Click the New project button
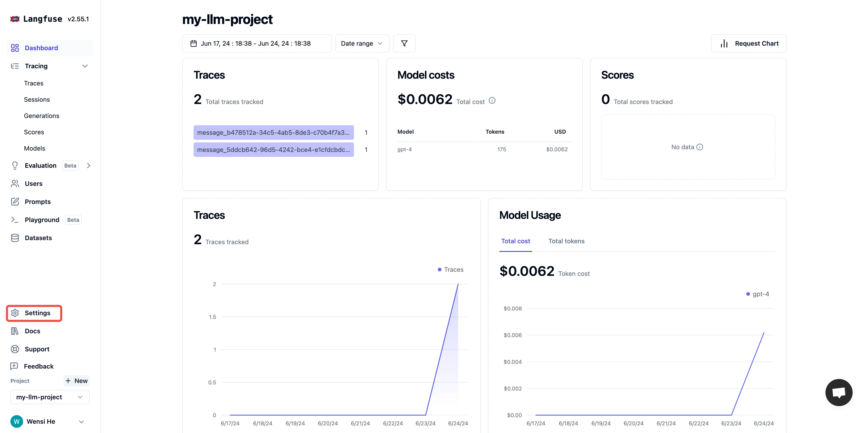Viewport: 868px width, 433px height. (x=76, y=381)
